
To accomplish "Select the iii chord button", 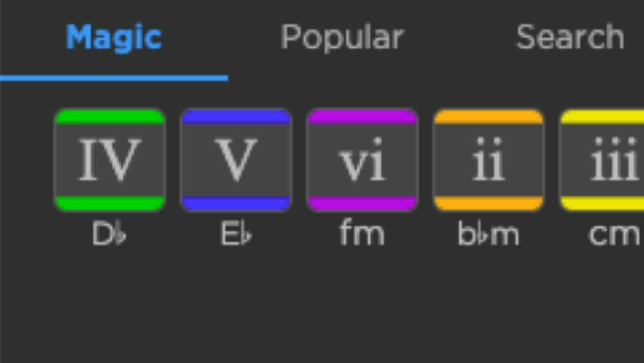I will click(x=602, y=160).
